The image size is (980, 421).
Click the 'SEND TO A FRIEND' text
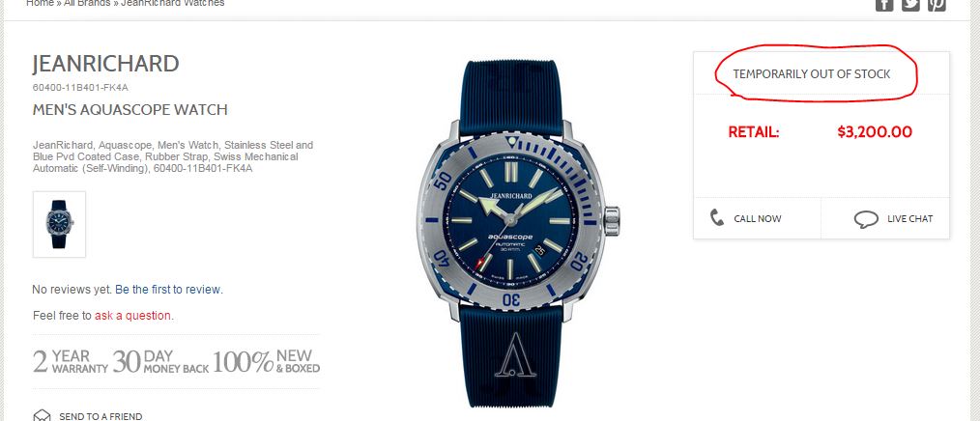click(101, 416)
